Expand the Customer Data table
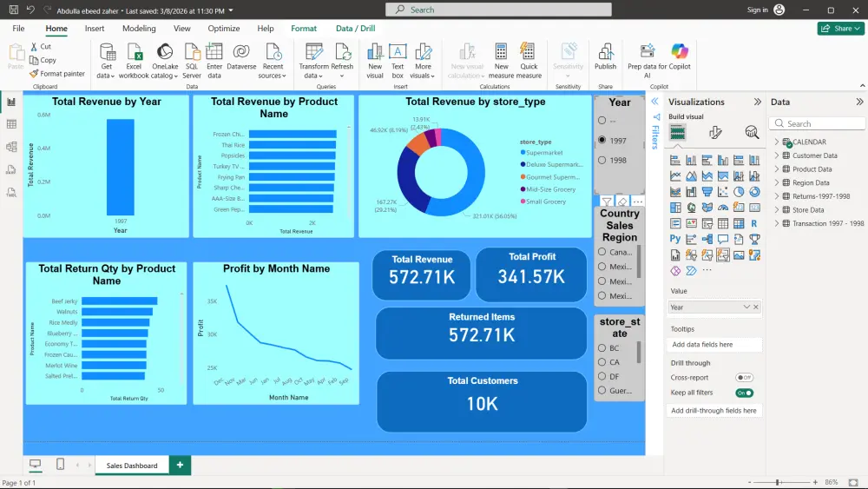Viewport: 868px width, 489px height. pos(777,155)
